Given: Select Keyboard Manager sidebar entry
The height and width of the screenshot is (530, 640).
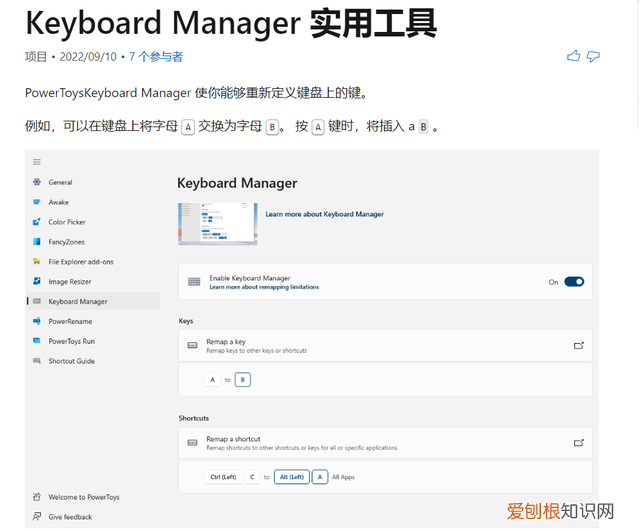Looking at the screenshot, I should coord(93,301).
